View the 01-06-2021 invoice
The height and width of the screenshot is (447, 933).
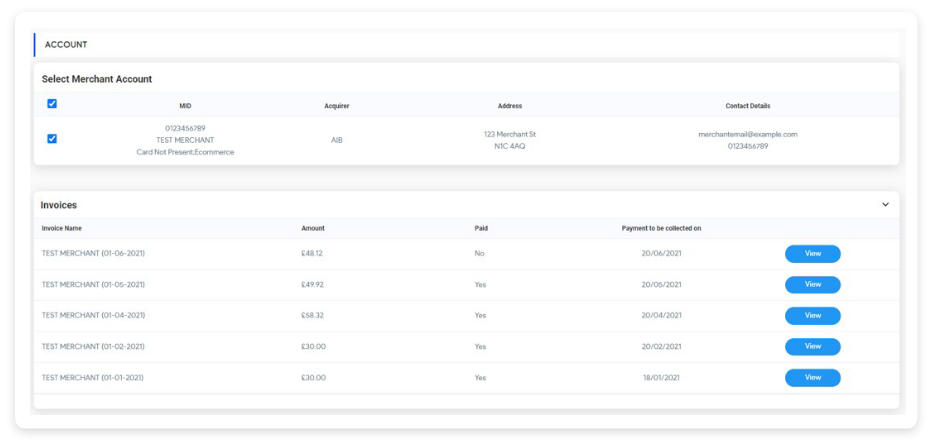(812, 254)
